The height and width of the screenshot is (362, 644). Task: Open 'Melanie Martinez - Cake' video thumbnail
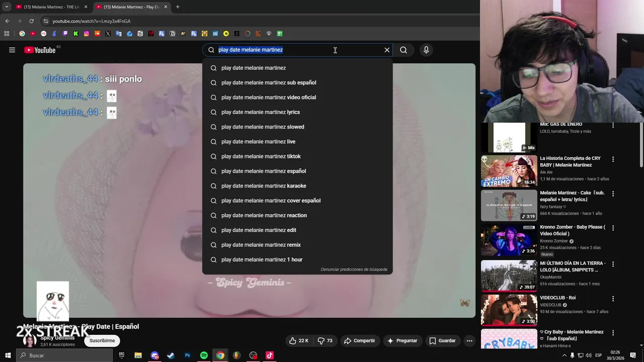coord(509,205)
